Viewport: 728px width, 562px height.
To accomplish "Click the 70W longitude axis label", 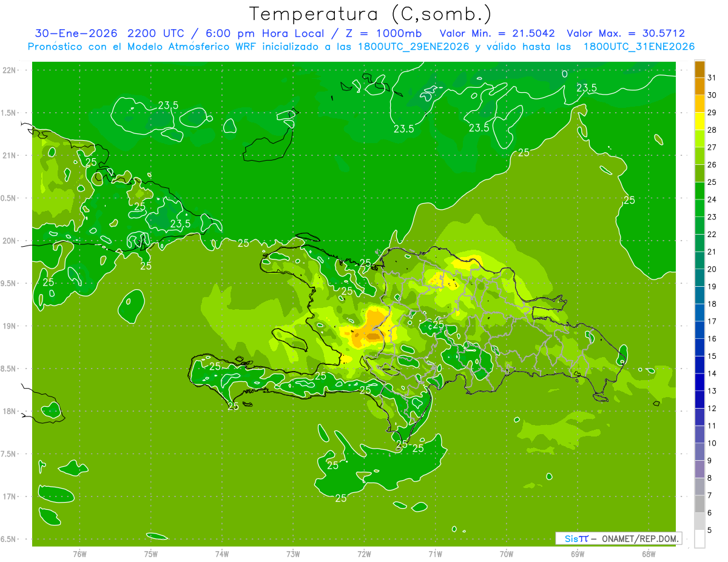I will (x=507, y=554).
